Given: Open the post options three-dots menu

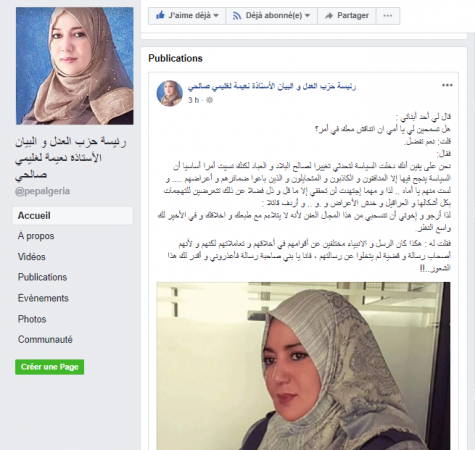Looking at the screenshot, I should coord(447,85).
